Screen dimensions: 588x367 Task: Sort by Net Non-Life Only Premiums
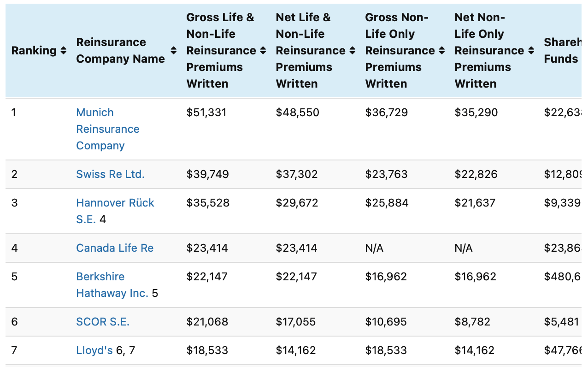(531, 51)
